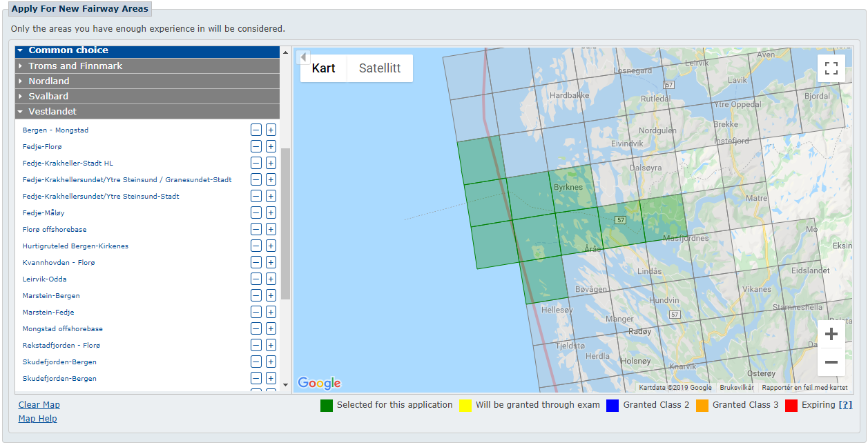Click the plus icon next to Leirvik-Odda
Image resolution: width=868 pixels, height=445 pixels.
click(x=271, y=279)
